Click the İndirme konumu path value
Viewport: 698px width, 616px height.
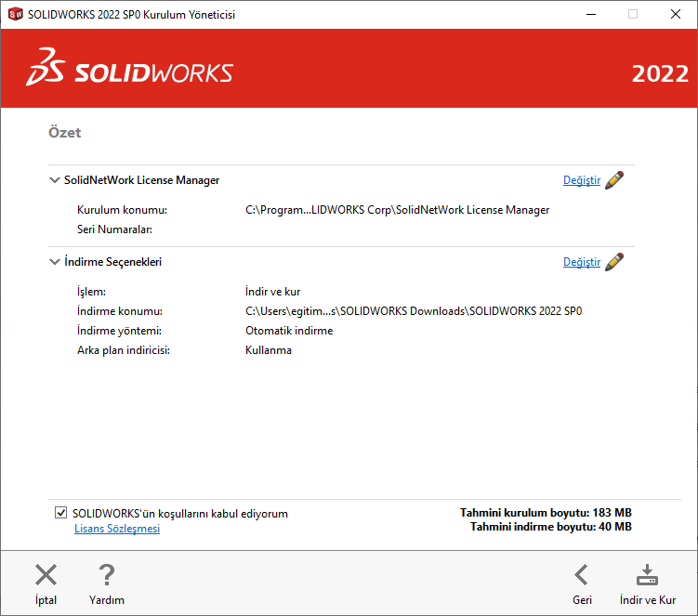coord(419,311)
